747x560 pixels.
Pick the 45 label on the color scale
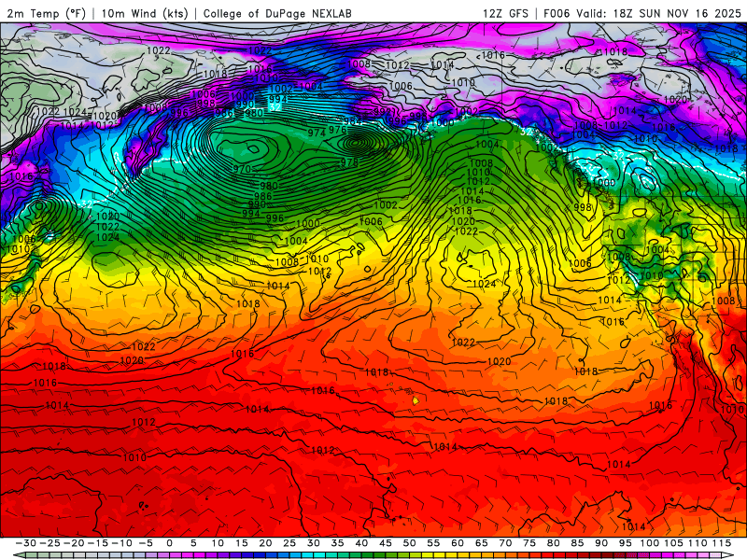[x=386, y=543]
